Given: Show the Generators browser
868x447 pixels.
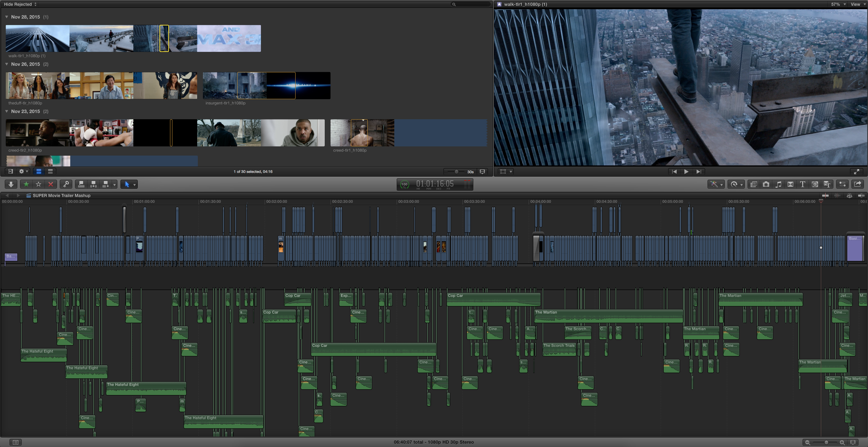Looking at the screenshot, I should pos(815,184).
